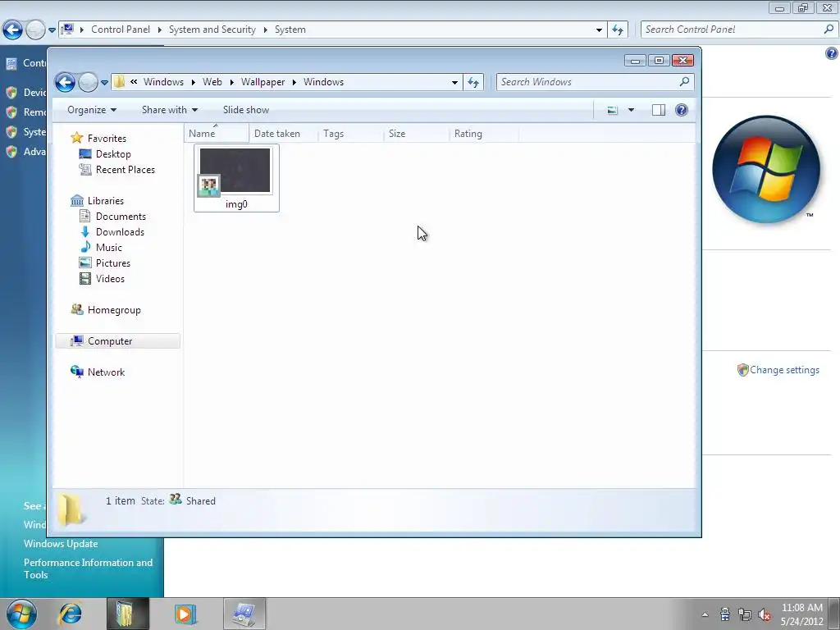Click the Tags column header

[350, 134]
